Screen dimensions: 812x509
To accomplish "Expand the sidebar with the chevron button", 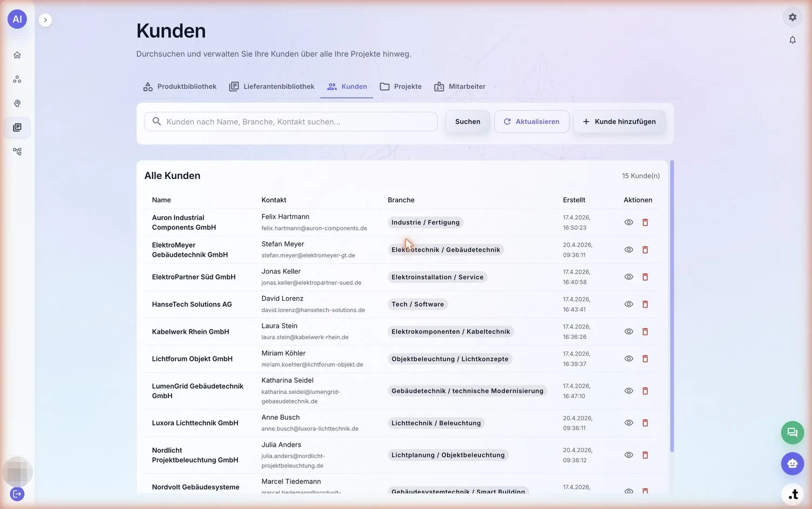I will click(x=45, y=20).
